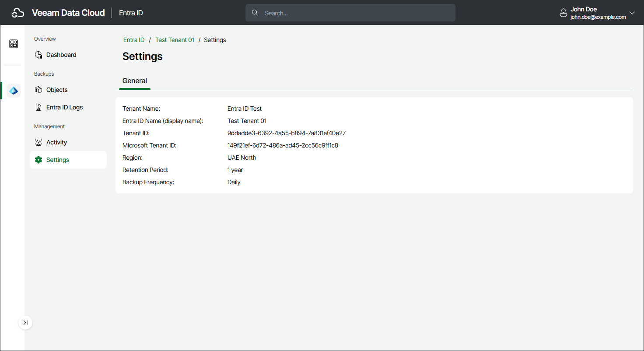
Task: Click the John Doe user name
Action: pos(584,9)
